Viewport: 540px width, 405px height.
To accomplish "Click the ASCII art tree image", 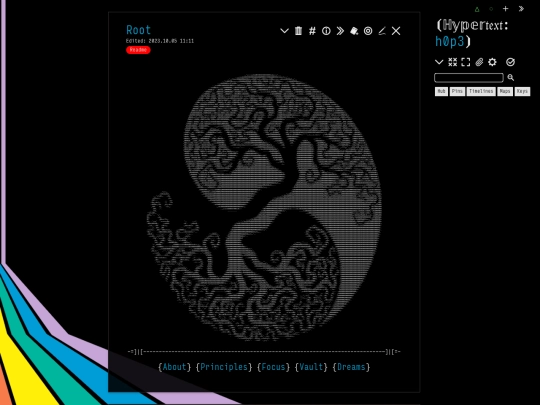I will point(264,208).
